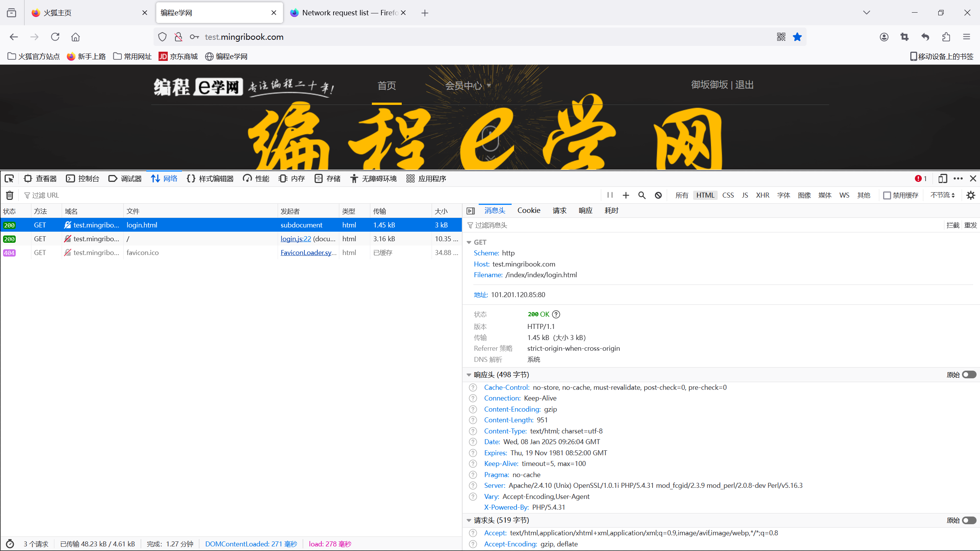This screenshot has width=980, height=551.
Task: Toggle responsive design mode icon
Action: (942, 178)
